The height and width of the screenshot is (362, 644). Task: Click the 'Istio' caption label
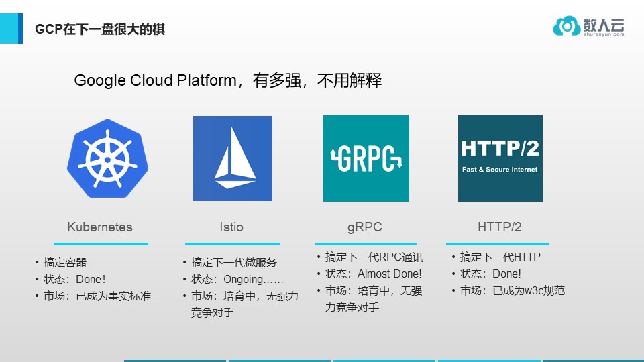coord(231,227)
